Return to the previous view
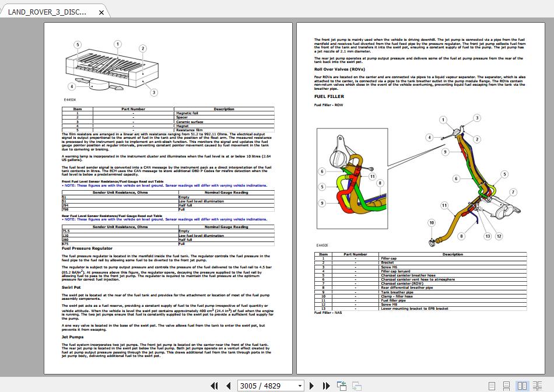 (341, 386)
